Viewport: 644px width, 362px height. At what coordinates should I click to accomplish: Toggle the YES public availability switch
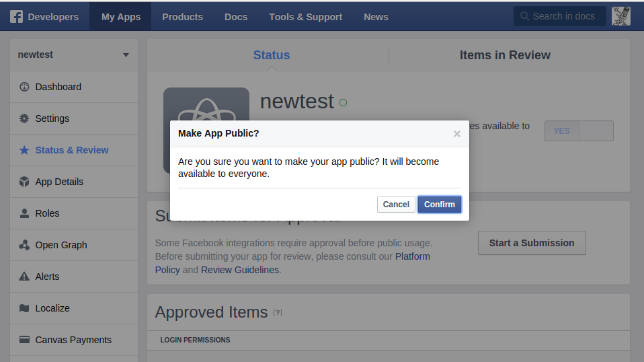coord(579,131)
